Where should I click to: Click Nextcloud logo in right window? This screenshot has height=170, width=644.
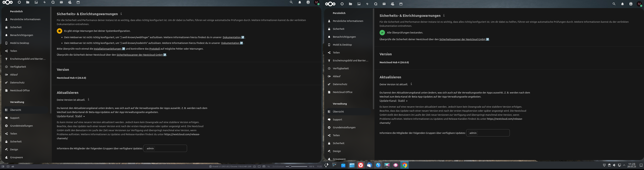tap(330, 4)
